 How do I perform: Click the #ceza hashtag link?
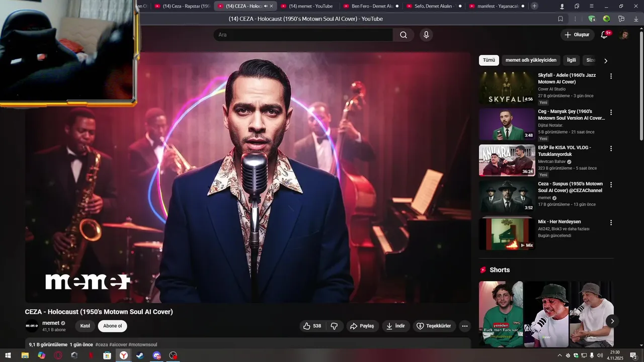[x=102, y=344]
